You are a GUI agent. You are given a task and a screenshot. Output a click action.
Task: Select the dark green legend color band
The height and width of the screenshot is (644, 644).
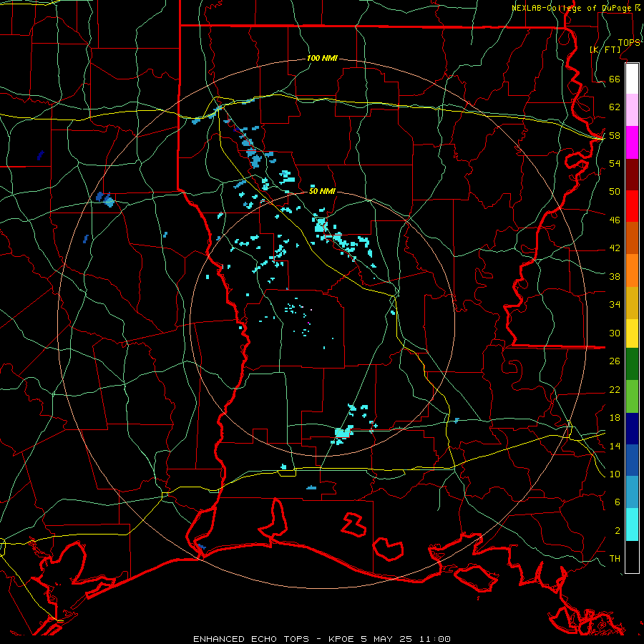(632, 364)
